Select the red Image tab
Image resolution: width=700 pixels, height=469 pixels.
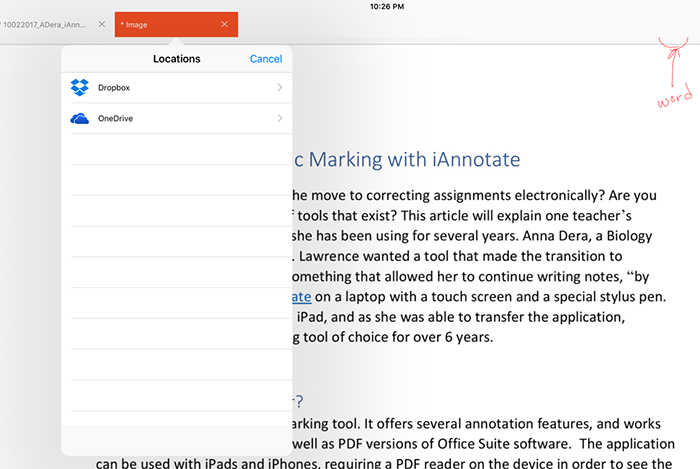pos(176,25)
